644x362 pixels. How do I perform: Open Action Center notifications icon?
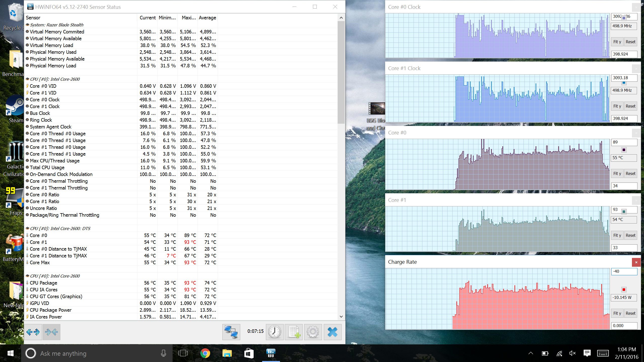[x=587, y=353]
